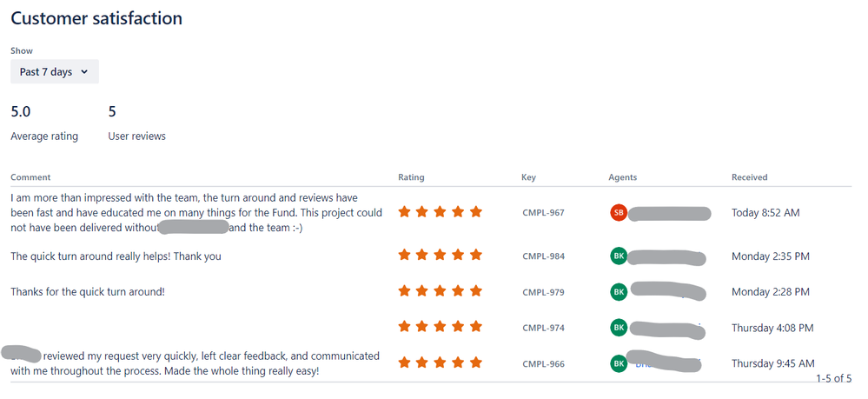Open issue key CMPL-967

point(543,212)
